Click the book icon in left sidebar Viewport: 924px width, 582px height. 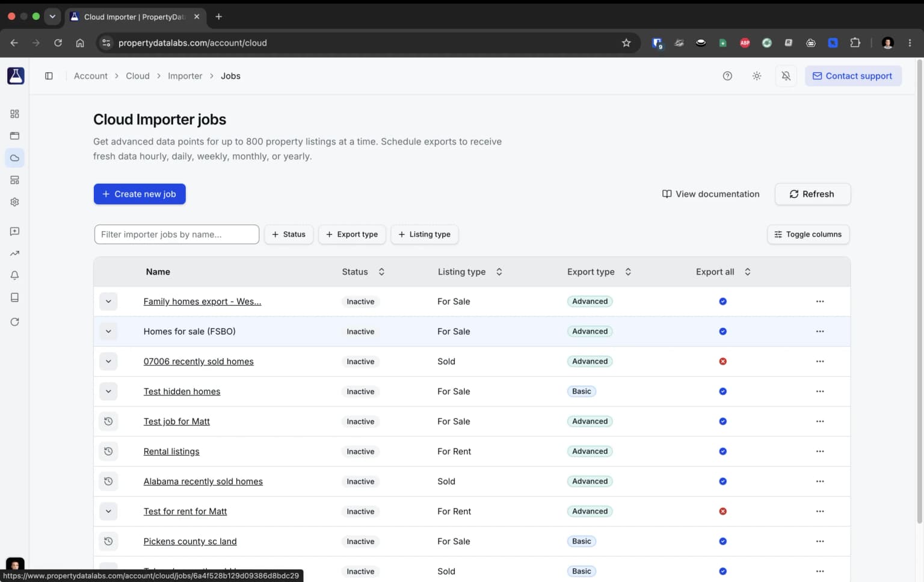point(14,297)
